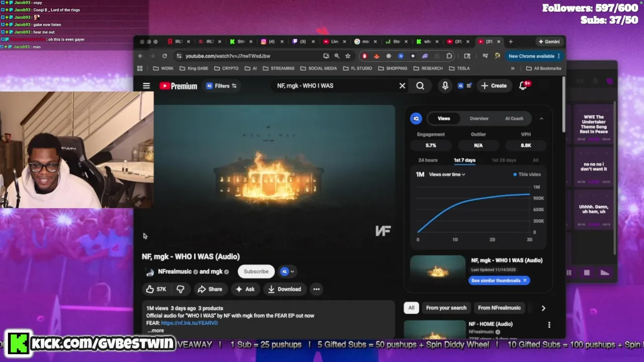Open New Chrome available menu

[533, 56]
